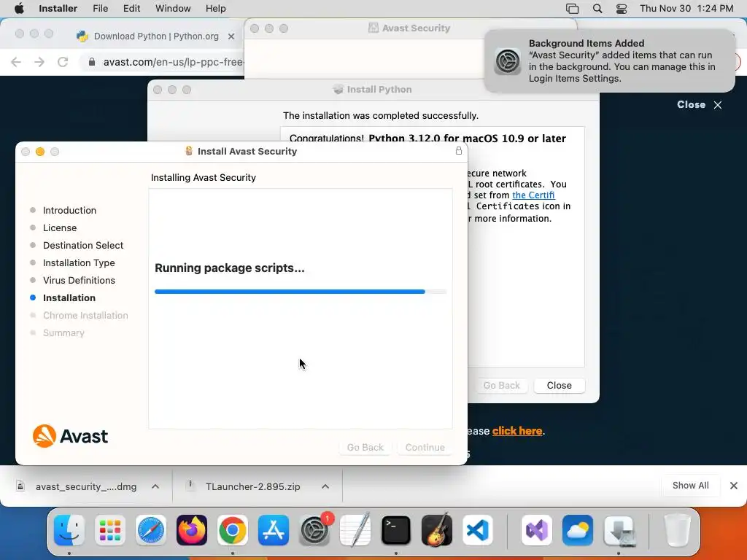The image size is (747, 560).
Task: Open the Window menu
Action: click(x=173, y=9)
